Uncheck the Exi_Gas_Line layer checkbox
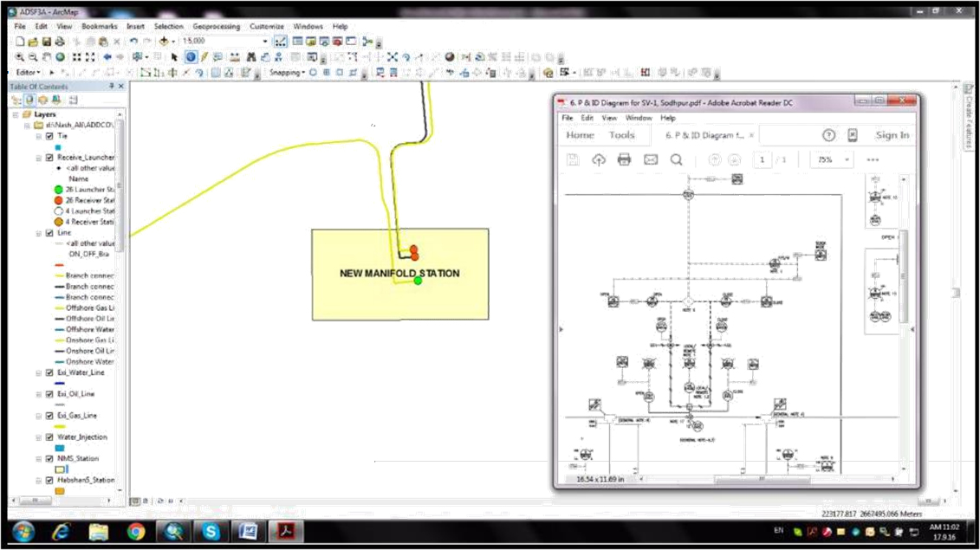This screenshot has height=550, width=980. 49,416
